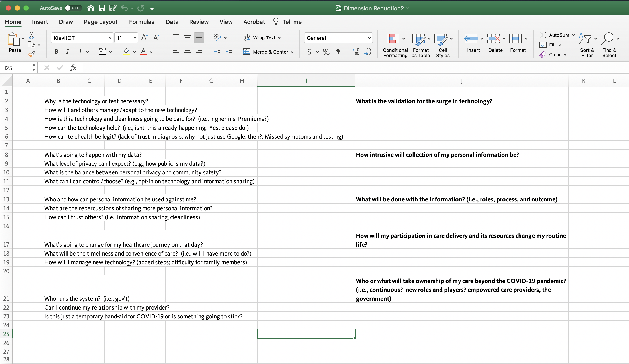
Task: Select cell with "What's going to happen with my data?"
Action: pyautogui.click(x=93, y=155)
